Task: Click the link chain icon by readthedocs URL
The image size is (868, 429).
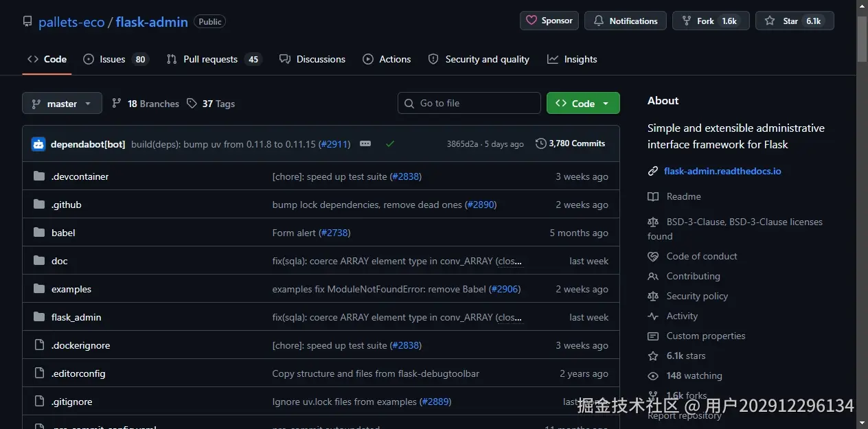Action: (653, 171)
